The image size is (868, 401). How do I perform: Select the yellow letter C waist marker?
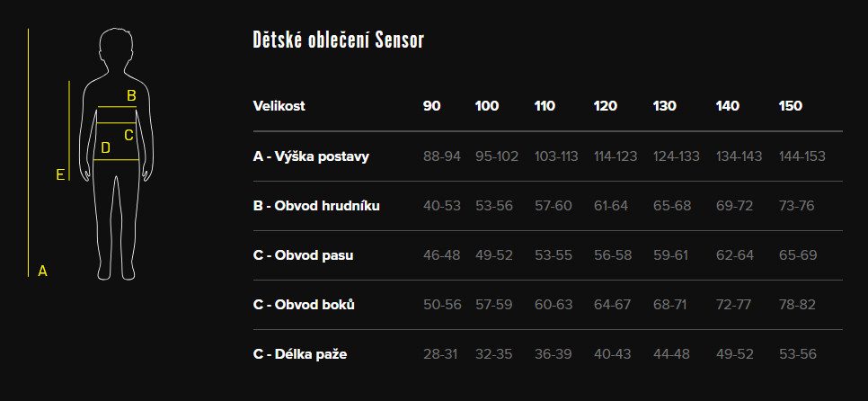pyautogui.click(x=128, y=135)
